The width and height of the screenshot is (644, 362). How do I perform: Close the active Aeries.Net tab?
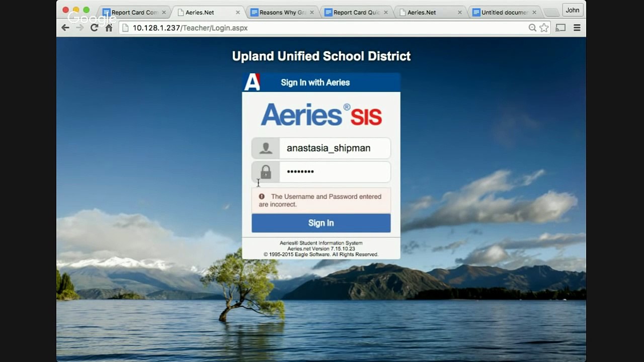(237, 13)
